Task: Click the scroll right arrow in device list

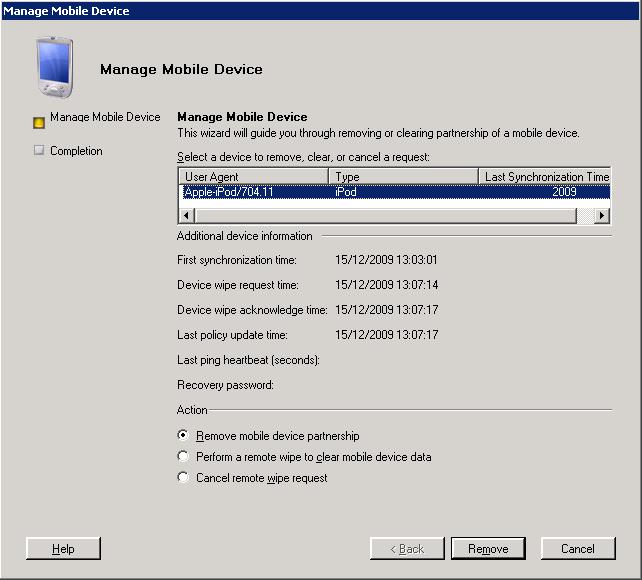Action: pos(602,216)
